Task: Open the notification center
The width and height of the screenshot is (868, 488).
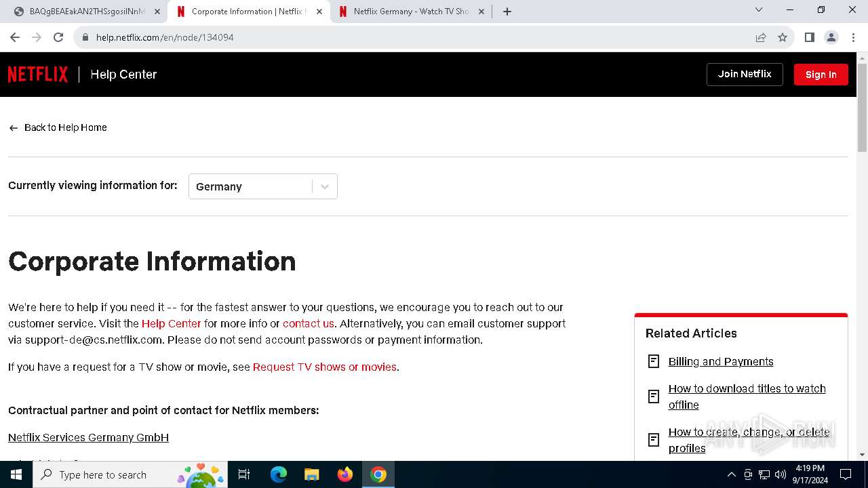Action: point(846,474)
